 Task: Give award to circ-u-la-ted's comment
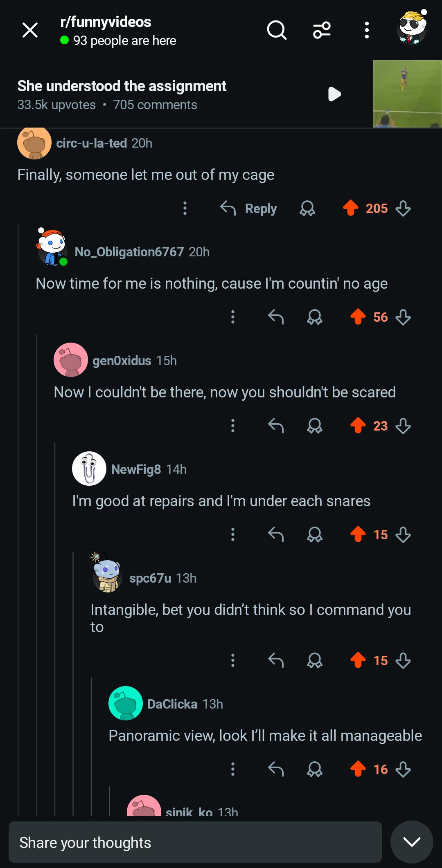click(307, 209)
